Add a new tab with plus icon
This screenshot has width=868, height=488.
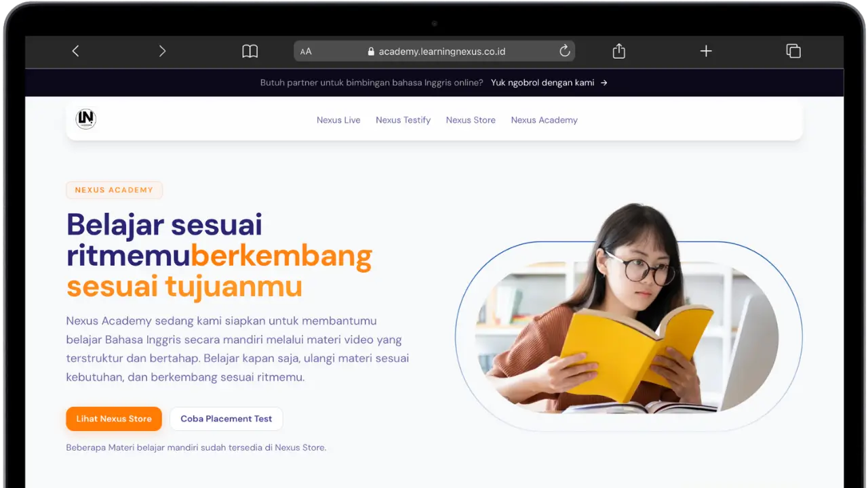click(706, 51)
